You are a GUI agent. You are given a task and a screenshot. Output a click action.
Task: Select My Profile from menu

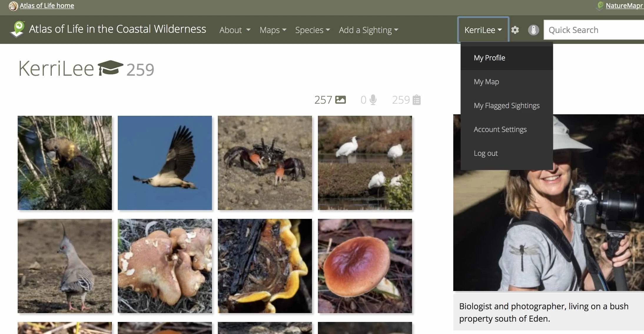click(x=507, y=58)
